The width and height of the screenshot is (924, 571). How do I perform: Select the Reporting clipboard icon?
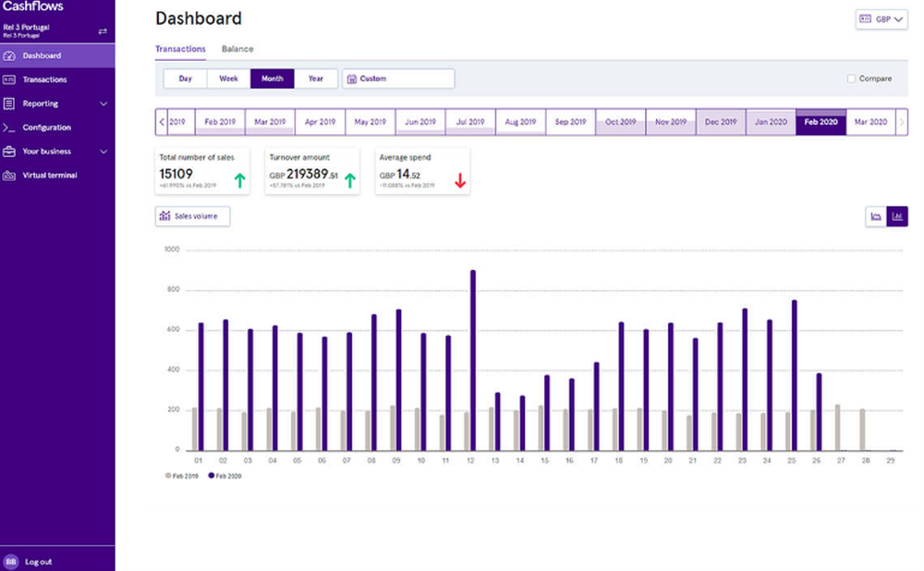tap(8, 103)
